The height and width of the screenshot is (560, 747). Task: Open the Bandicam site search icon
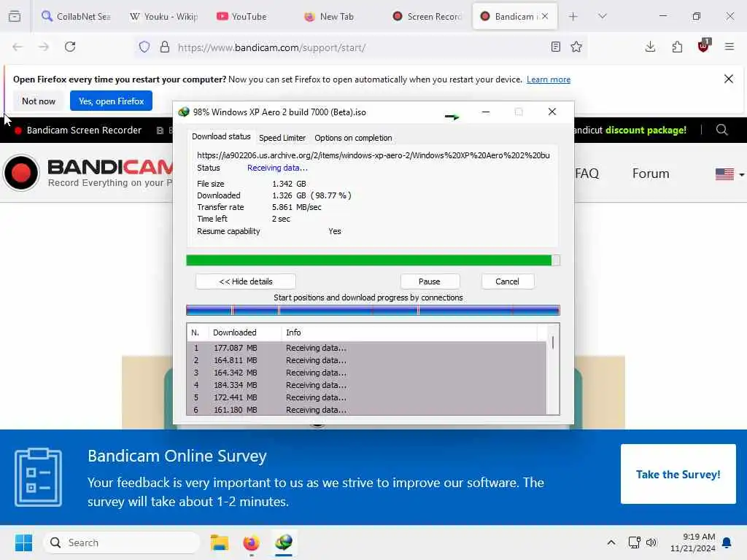tap(721, 130)
